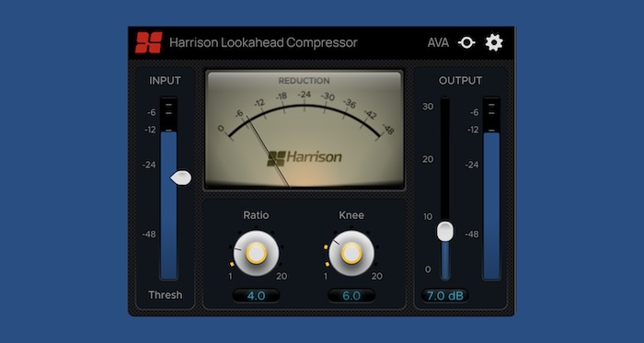644x343 pixels.
Task: Click the output value field 7.0 dB
Action: pos(444,296)
